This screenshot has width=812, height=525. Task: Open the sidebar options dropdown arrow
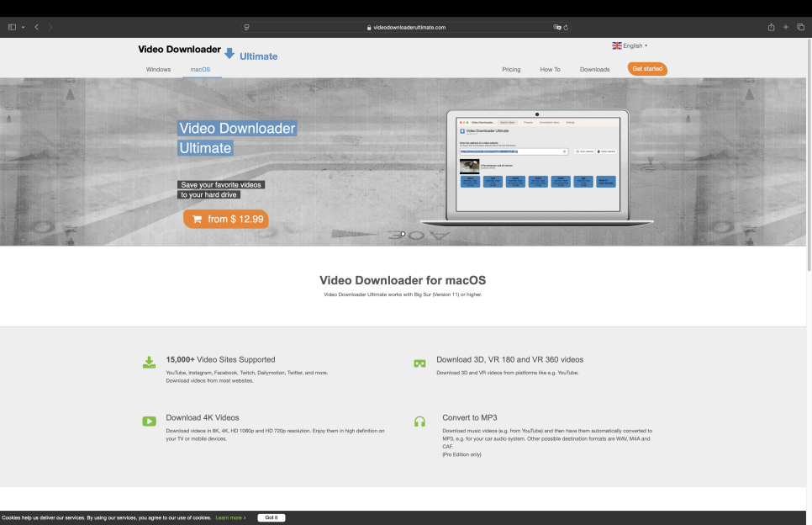[x=23, y=27]
